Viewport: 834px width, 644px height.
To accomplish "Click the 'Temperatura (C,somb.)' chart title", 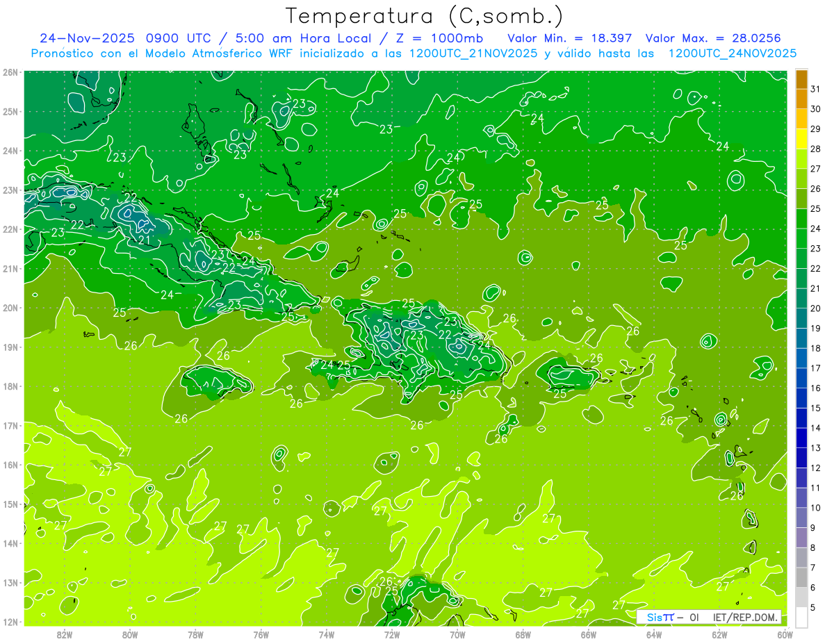I will click(x=425, y=16).
